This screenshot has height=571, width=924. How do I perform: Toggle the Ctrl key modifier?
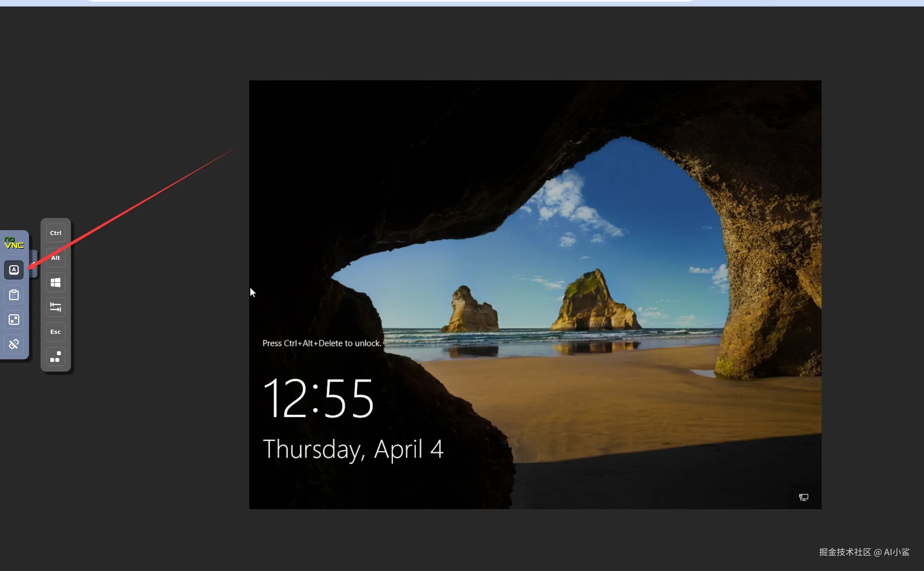coord(56,233)
